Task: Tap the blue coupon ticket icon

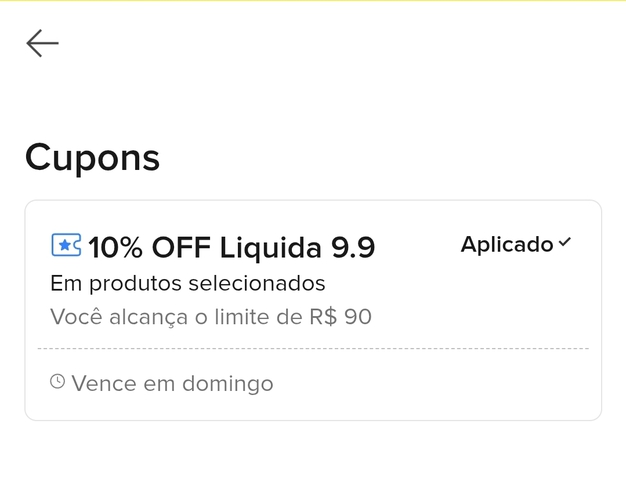Action: 66,244
